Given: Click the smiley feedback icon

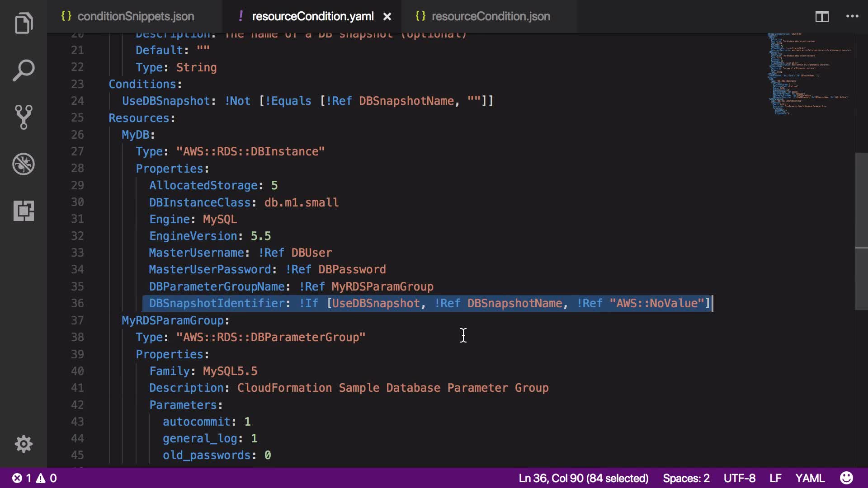Looking at the screenshot, I should coord(846,478).
